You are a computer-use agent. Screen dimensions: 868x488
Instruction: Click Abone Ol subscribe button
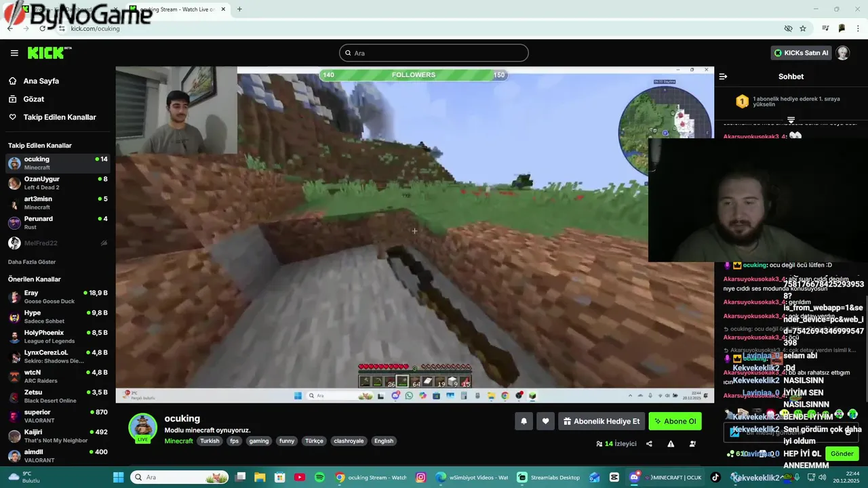675,421
